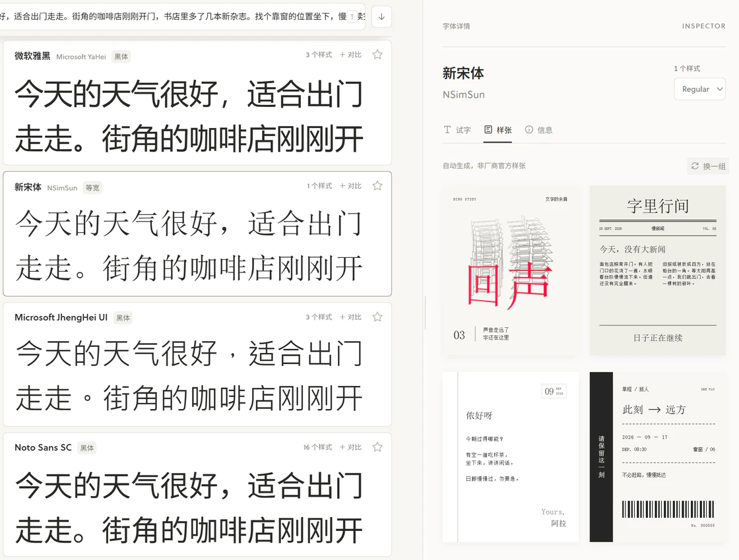Click '16 个样式' on Noto Sans SC card
This screenshot has height=560, width=739.
coord(317,447)
